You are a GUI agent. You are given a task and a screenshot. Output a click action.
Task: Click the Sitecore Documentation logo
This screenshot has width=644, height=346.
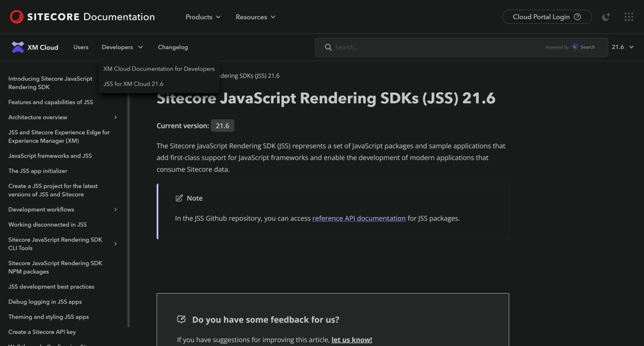[82, 17]
